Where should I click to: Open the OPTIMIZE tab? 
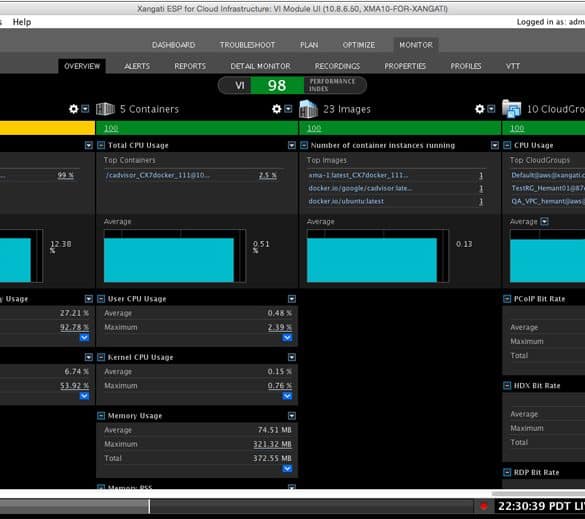click(359, 45)
